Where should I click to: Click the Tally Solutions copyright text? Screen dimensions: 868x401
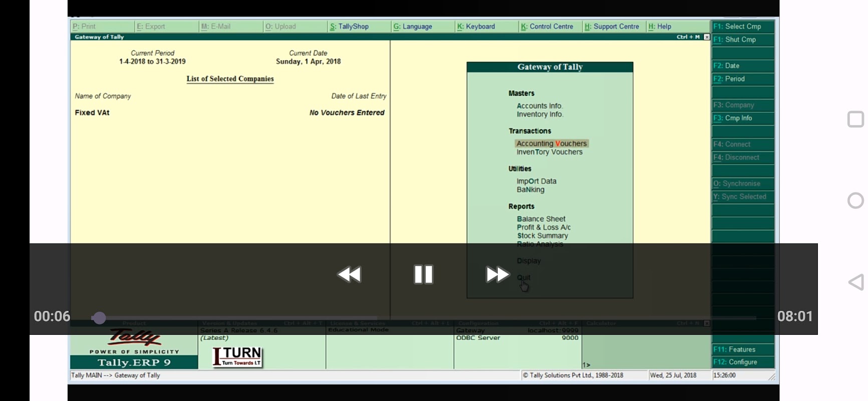pyautogui.click(x=573, y=375)
